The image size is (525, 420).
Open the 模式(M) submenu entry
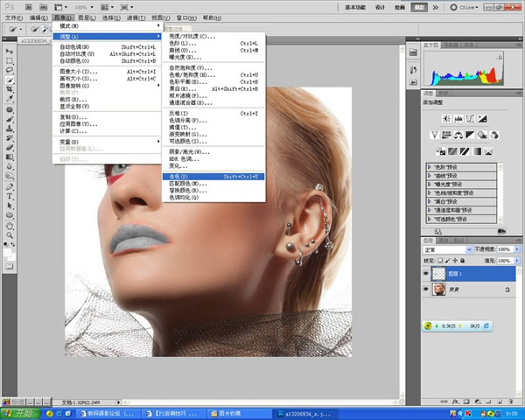pyautogui.click(x=107, y=25)
